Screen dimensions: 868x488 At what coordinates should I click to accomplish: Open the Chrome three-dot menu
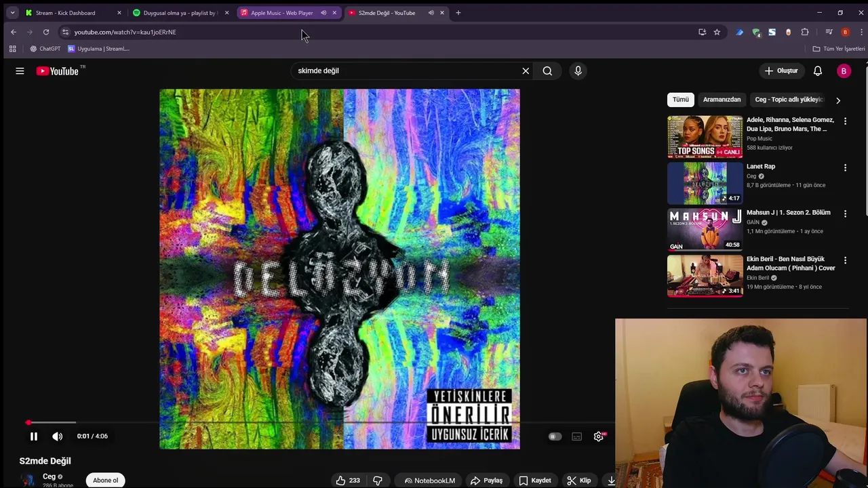point(861,32)
